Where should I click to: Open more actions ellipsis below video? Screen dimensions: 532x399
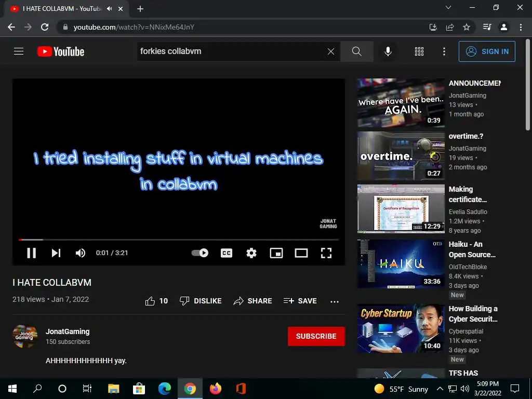[335, 301]
